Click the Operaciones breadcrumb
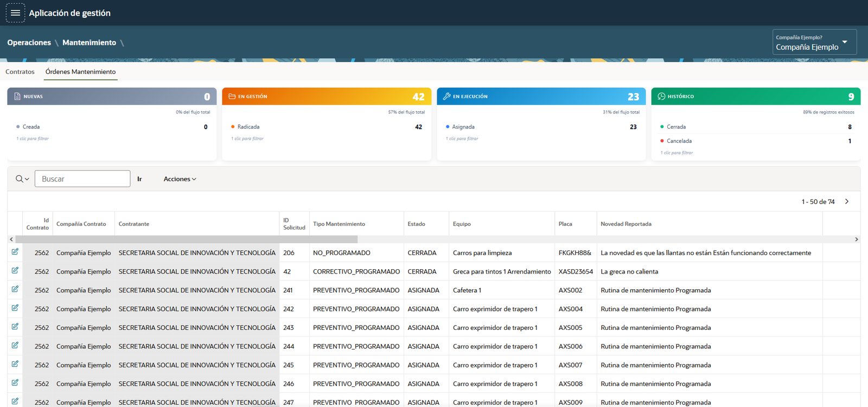The height and width of the screenshot is (407, 868). tap(29, 42)
